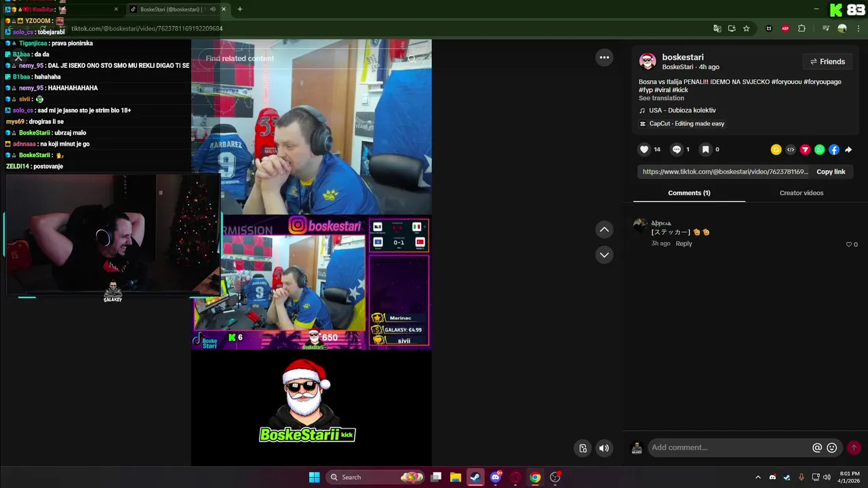Open the three-dots more options menu
868x488 pixels.
click(x=604, y=58)
